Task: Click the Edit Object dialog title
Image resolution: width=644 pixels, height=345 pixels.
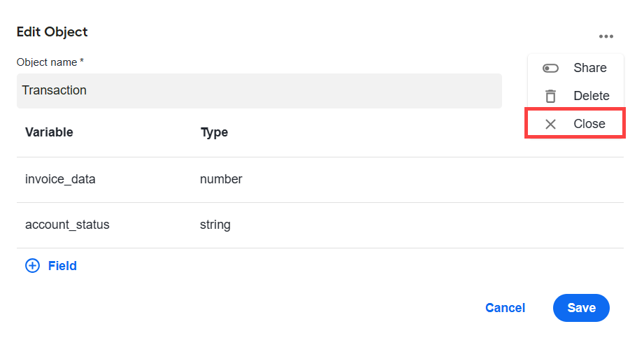Action: click(x=52, y=31)
